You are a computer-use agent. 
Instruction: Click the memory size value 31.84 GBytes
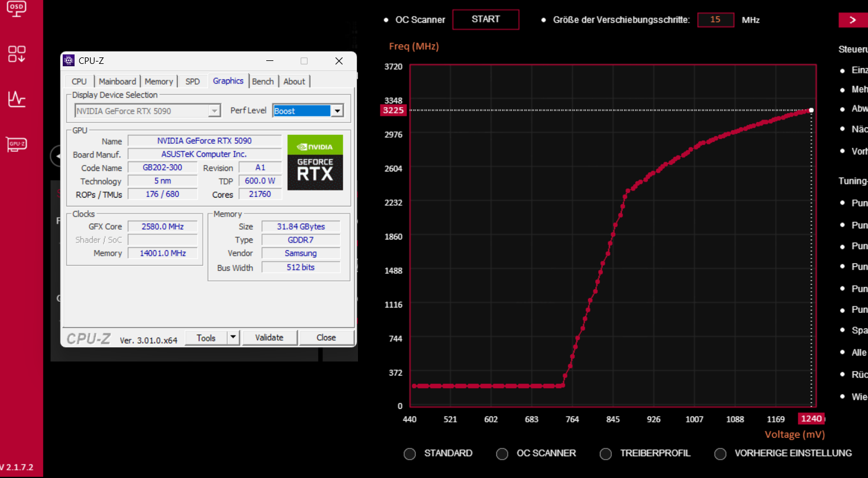coord(301,227)
